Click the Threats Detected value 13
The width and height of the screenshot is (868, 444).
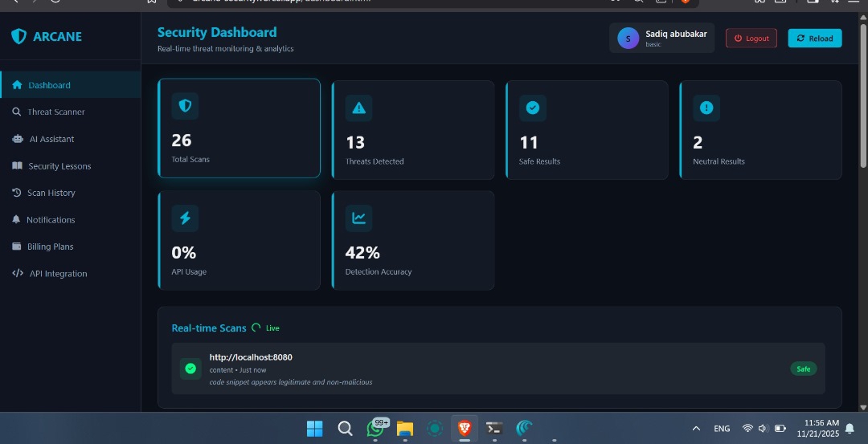355,143
